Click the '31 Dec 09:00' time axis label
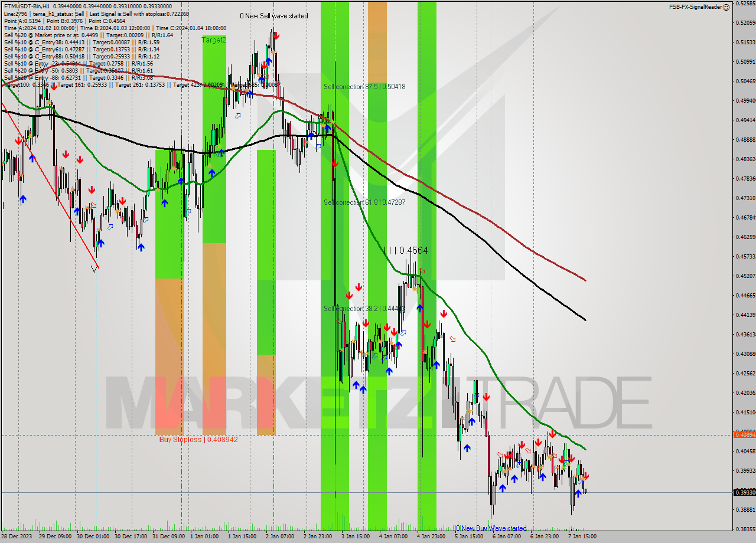This screenshot has width=756, height=543. click(167, 537)
